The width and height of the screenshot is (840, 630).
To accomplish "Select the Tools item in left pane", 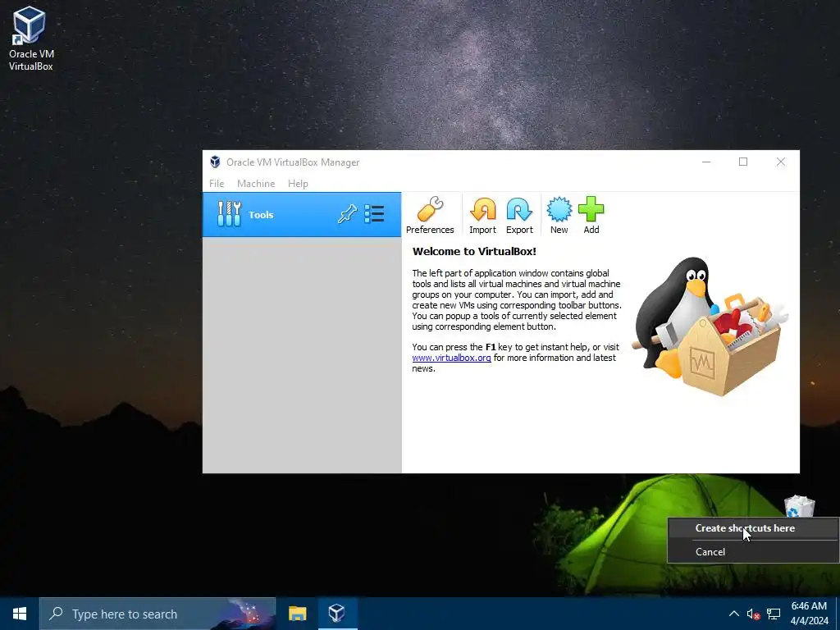I will pos(302,214).
